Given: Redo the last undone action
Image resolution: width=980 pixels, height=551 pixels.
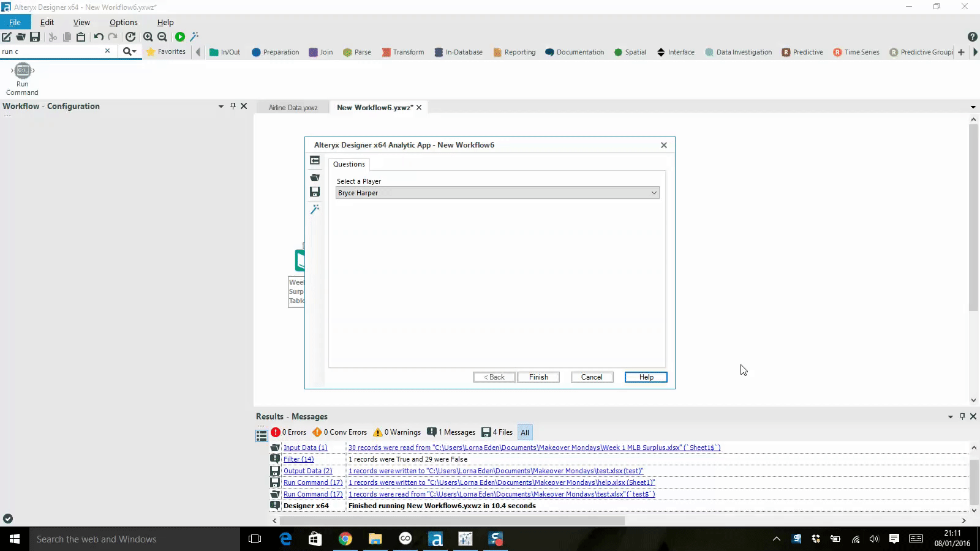Looking at the screenshot, I should (x=113, y=37).
